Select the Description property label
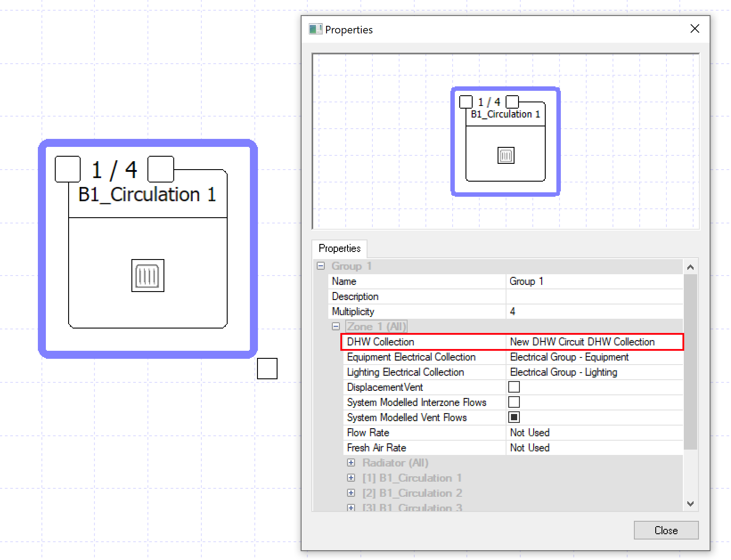 click(x=355, y=296)
